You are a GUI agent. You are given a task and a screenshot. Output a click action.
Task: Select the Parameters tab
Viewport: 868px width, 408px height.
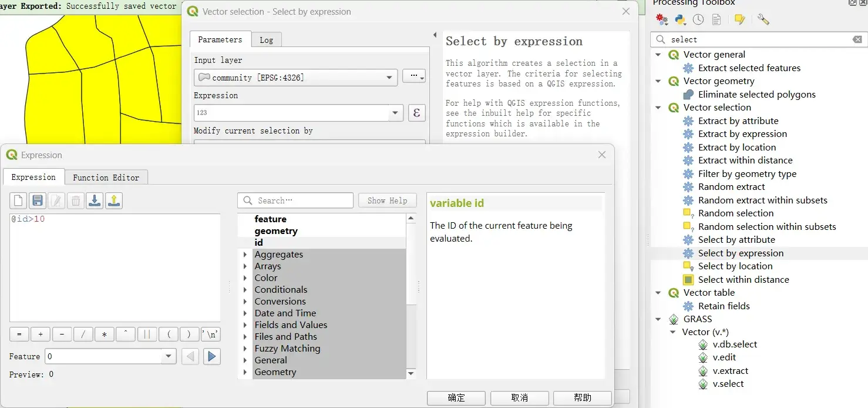220,39
